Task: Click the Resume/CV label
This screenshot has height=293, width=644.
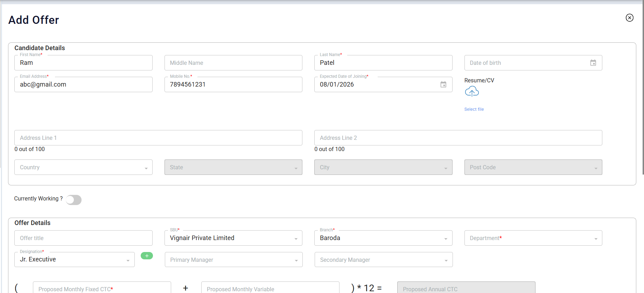Action: click(x=479, y=80)
